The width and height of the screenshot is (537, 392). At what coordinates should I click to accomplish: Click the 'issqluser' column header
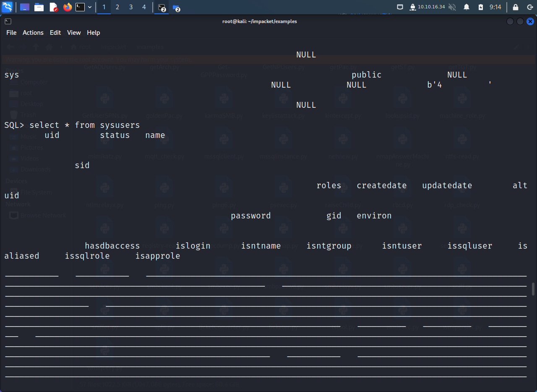pos(470,246)
